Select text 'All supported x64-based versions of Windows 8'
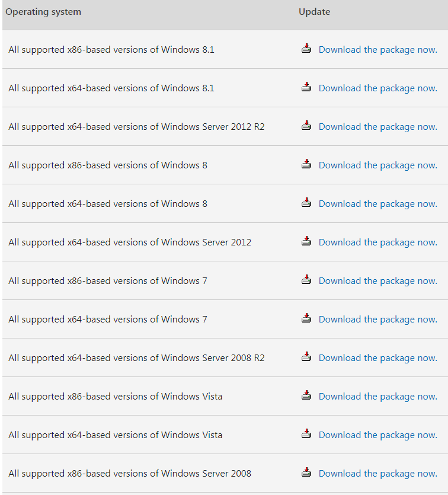The width and height of the screenshot is (448, 495). (x=108, y=203)
